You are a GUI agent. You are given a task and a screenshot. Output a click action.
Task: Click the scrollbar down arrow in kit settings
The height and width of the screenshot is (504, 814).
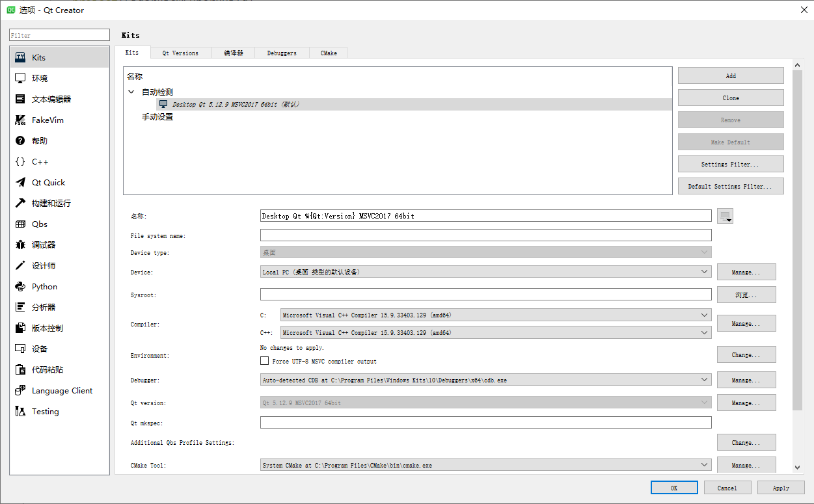798,467
